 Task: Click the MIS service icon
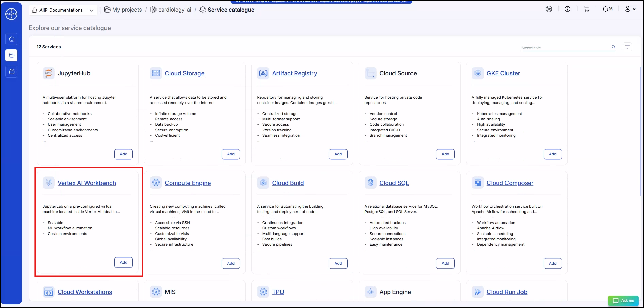point(156,292)
